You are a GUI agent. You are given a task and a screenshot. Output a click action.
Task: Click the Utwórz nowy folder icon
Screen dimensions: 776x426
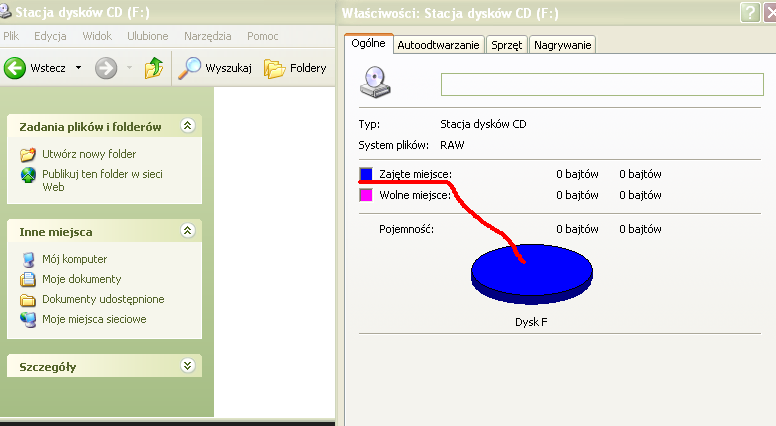[x=28, y=154]
